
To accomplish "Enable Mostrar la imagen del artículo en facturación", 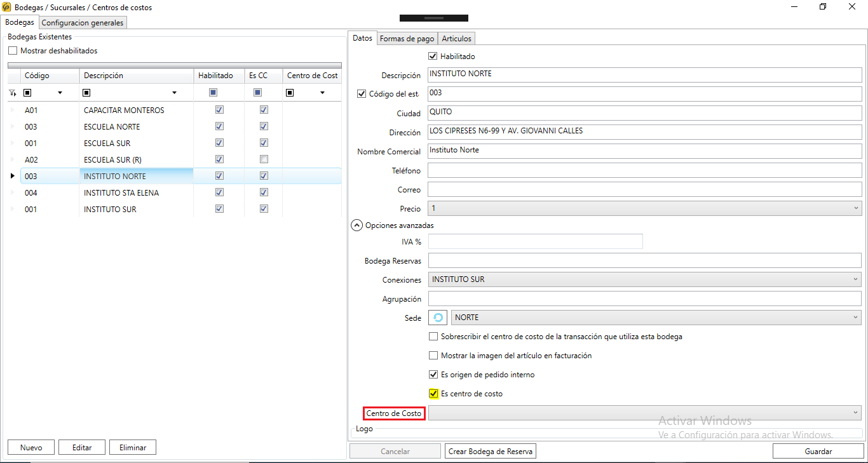I will [433, 356].
